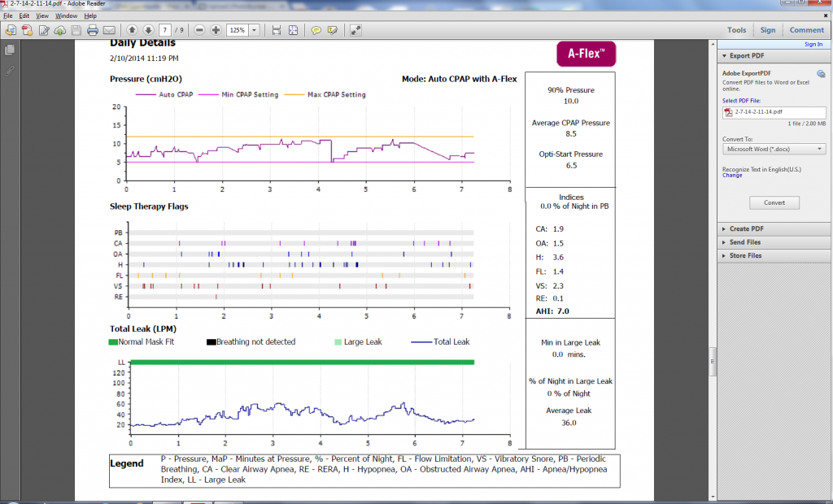Screen dimensions: 833x504
Task: Click the 'Total Leak (LPM)' heading
Action: pyautogui.click(x=143, y=328)
